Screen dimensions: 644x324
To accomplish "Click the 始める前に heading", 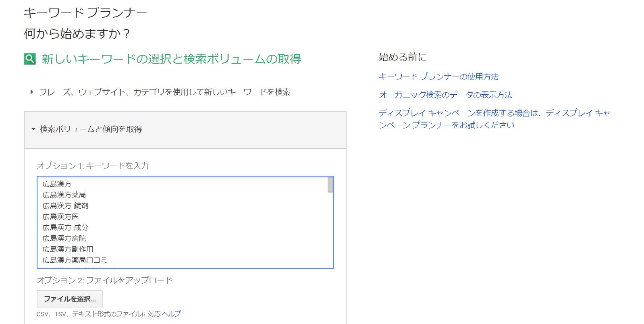I will (x=402, y=57).
